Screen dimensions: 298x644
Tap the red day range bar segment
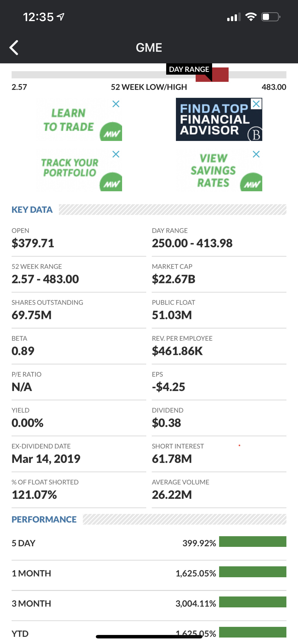[x=212, y=74]
